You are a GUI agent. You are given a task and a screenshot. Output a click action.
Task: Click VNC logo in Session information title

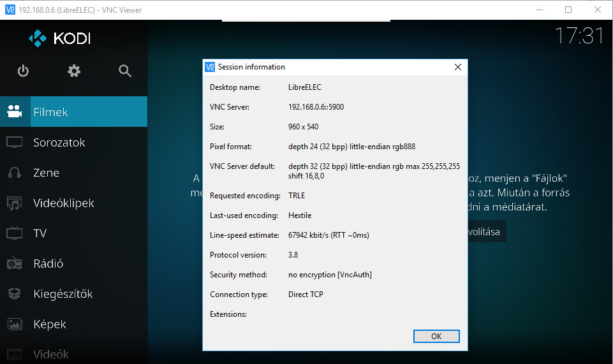tap(210, 67)
